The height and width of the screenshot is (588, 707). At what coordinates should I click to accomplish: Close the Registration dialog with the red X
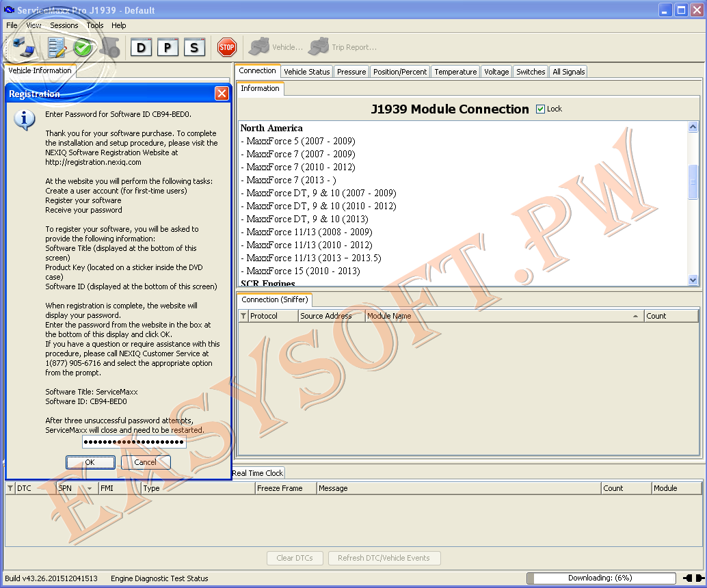pyautogui.click(x=222, y=94)
